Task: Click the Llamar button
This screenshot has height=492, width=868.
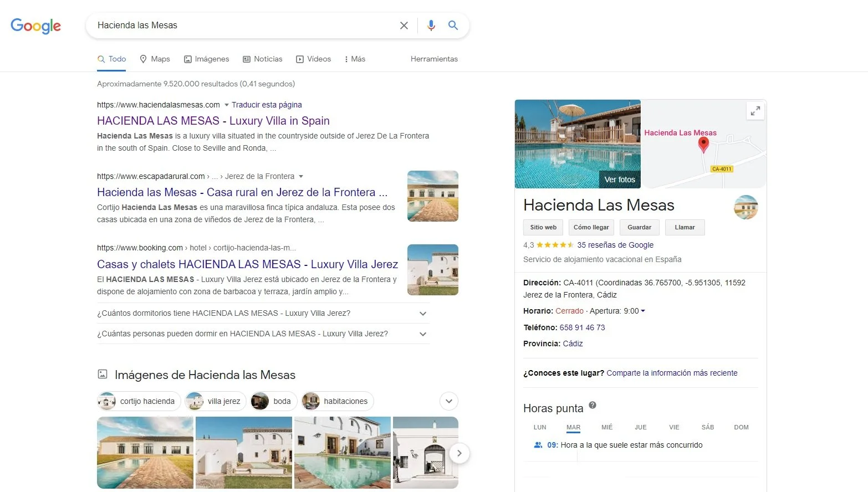Action: click(685, 227)
